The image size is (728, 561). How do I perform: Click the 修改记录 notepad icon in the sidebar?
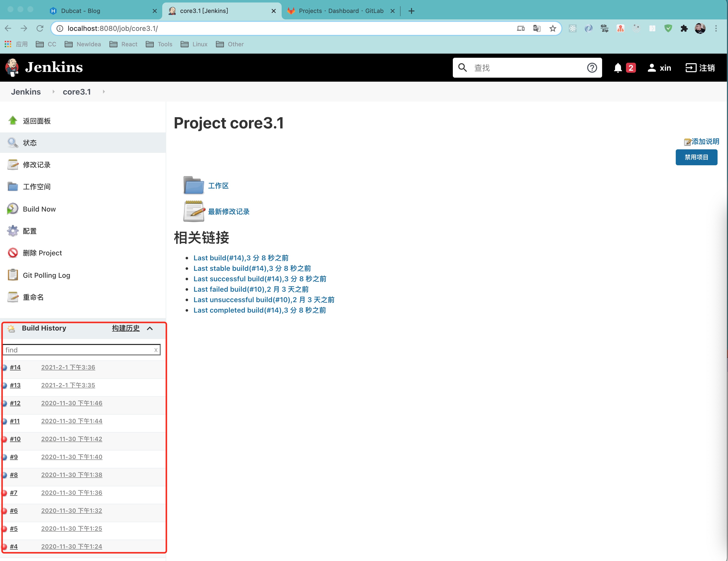13,165
